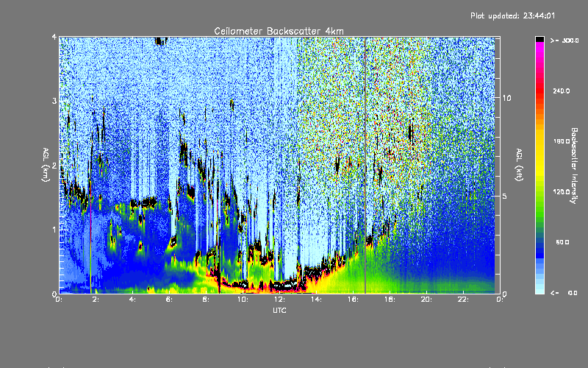
Task: Click the "6:" hour tick on UTC axis
Action: [169, 300]
